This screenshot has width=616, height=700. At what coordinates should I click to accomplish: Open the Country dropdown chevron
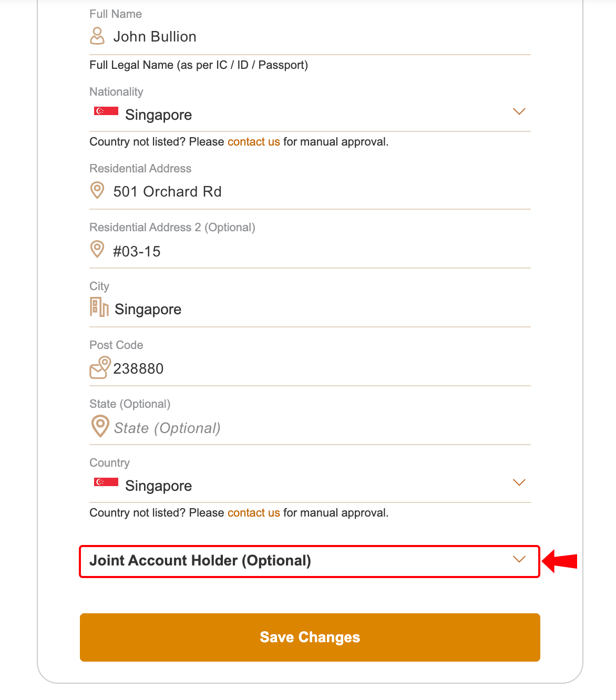519,482
